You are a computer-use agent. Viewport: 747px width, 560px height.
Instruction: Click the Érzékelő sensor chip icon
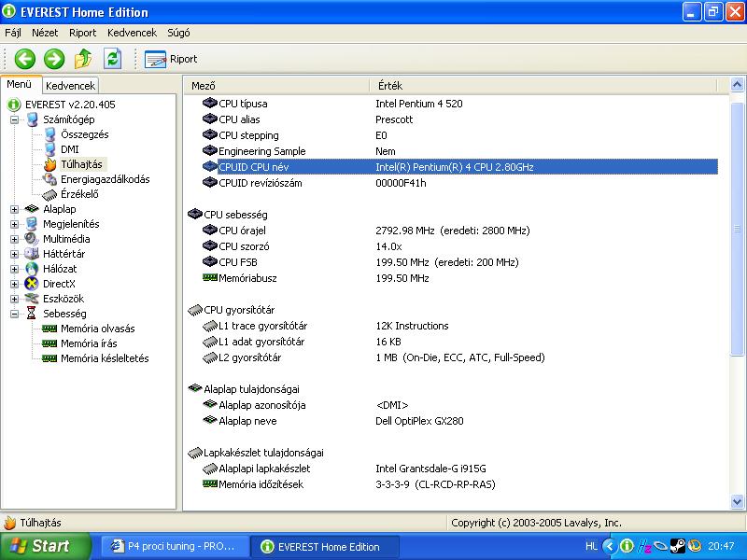pos(49,194)
